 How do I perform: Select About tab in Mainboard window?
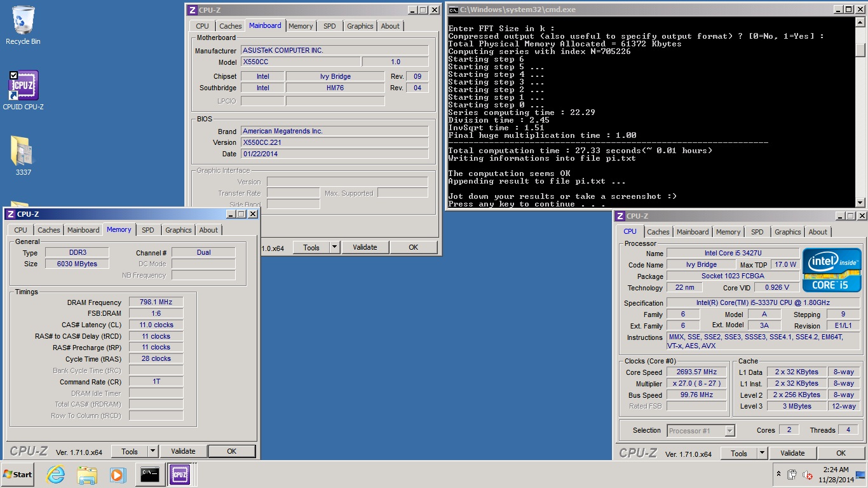(390, 26)
